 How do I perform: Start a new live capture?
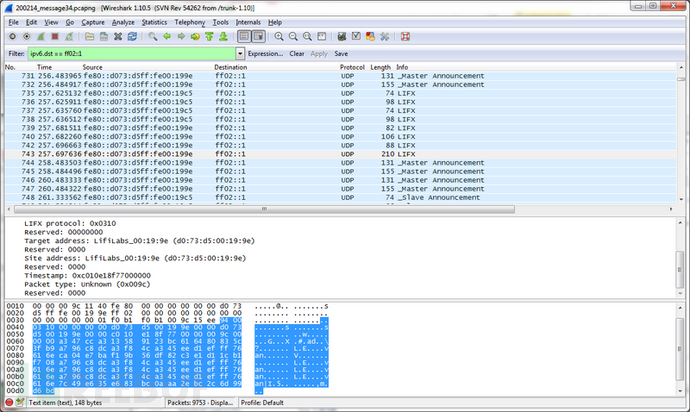point(40,37)
